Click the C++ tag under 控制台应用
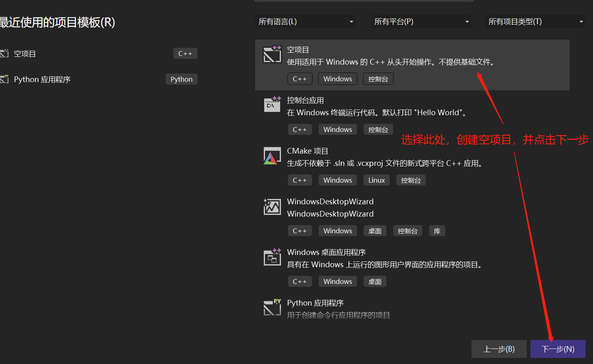Image resolution: width=593 pixels, height=364 pixels. [300, 130]
